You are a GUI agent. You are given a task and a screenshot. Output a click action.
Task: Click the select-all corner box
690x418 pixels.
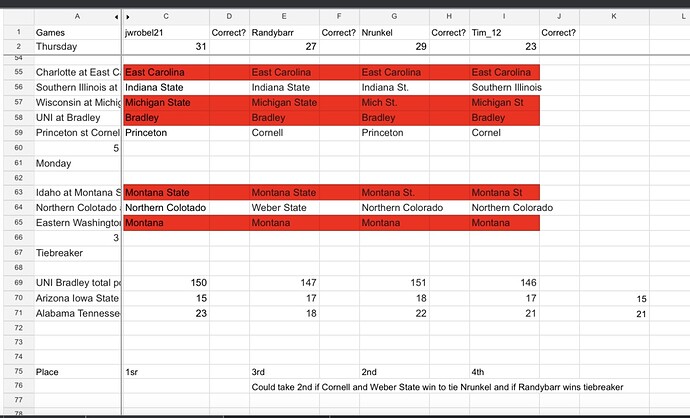coord(16,17)
